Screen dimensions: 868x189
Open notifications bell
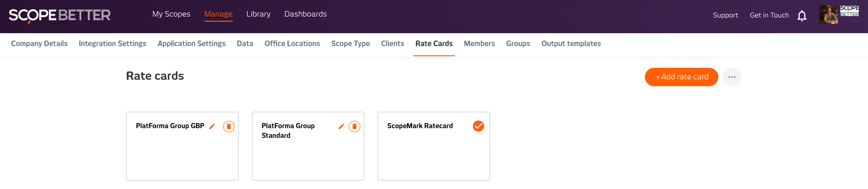pos(802,16)
